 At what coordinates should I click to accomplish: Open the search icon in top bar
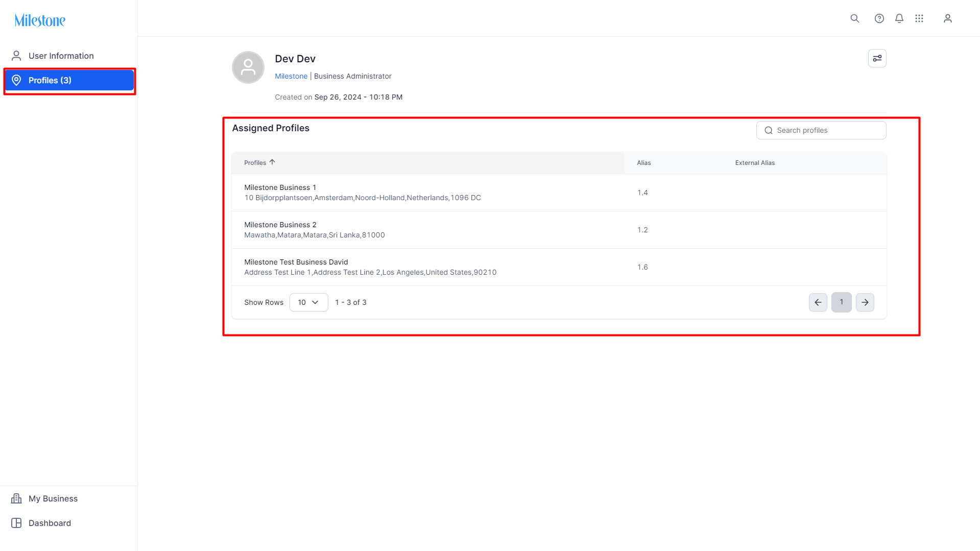point(854,18)
